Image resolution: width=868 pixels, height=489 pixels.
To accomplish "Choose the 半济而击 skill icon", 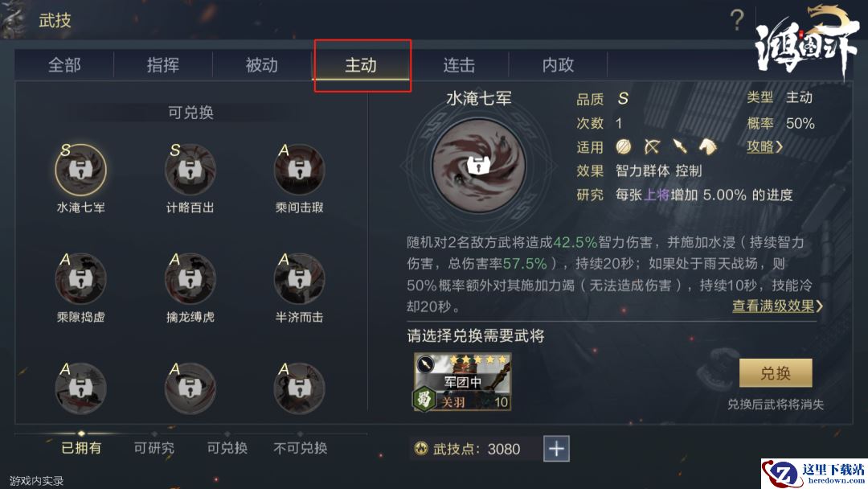I will point(300,278).
